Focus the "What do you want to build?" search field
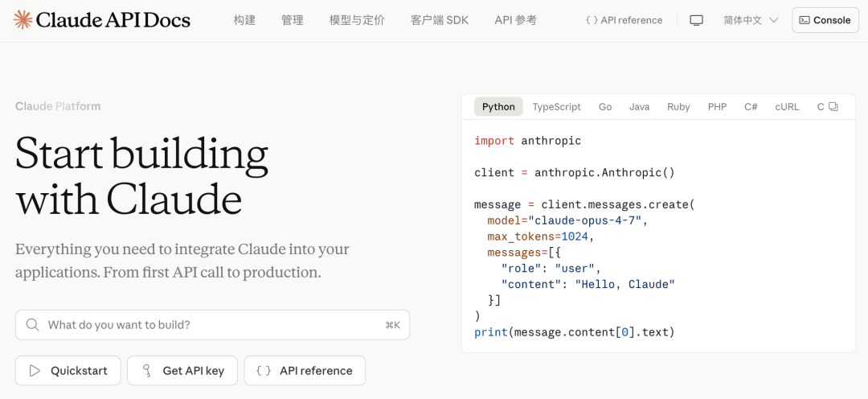The image size is (868, 399). [212, 325]
